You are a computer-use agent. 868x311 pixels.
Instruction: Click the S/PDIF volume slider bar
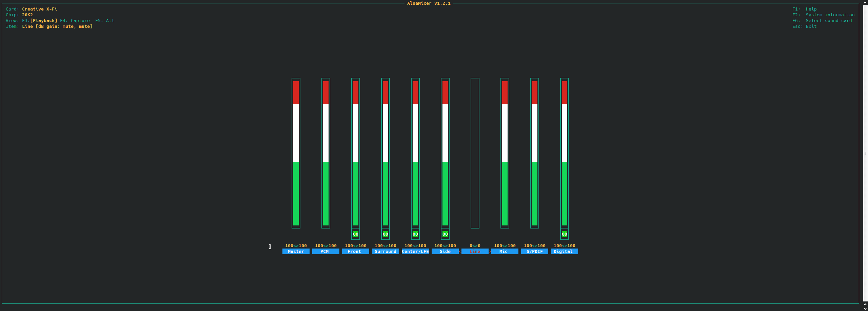534,153
